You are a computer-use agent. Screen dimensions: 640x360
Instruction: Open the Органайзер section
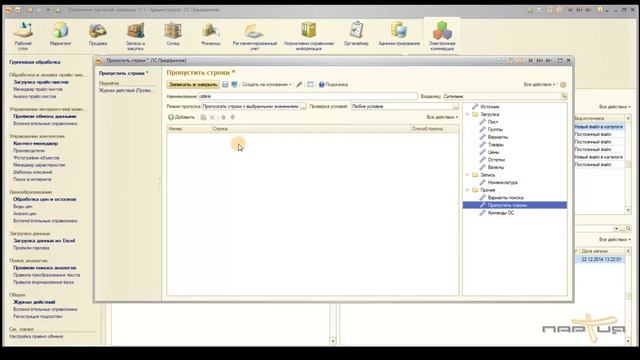(x=356, y=34)
